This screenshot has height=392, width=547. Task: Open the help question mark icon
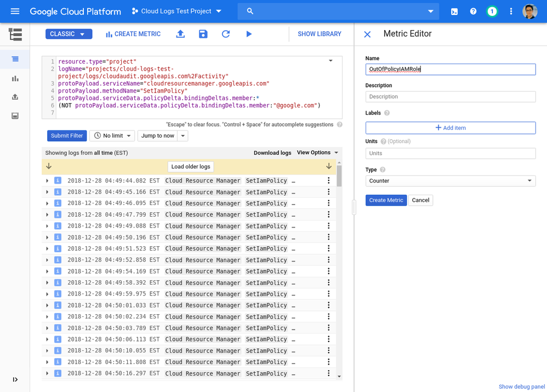point(473,11)
